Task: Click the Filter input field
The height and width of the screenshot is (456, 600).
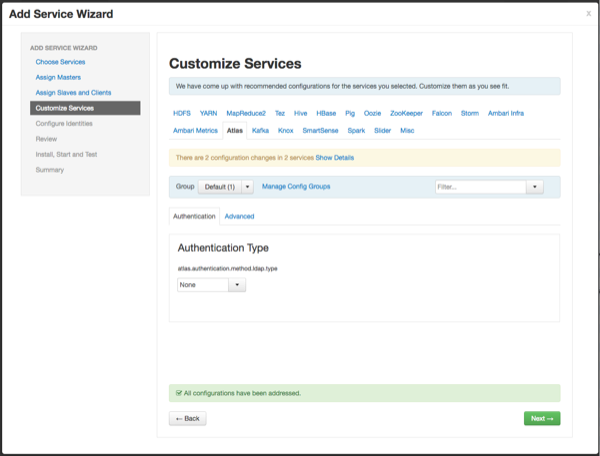Action: (480, 187)
